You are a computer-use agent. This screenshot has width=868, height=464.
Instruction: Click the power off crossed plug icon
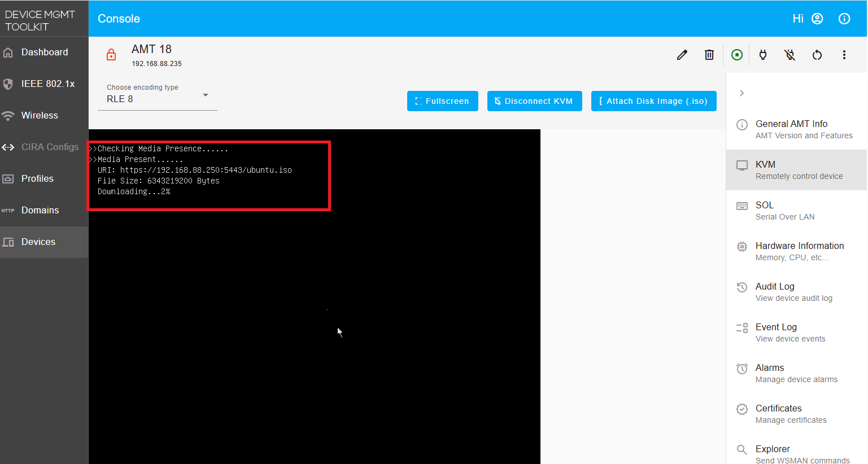point(790,55)
